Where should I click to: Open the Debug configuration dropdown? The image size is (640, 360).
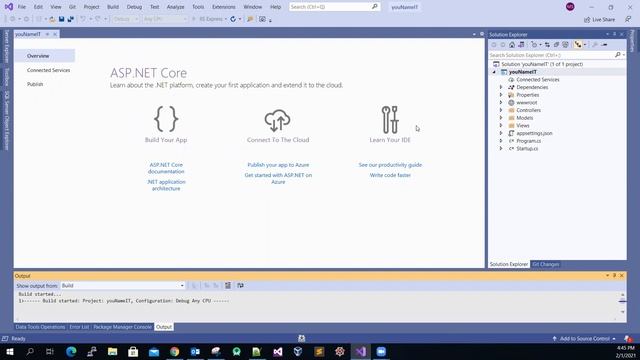pos(125,19)
